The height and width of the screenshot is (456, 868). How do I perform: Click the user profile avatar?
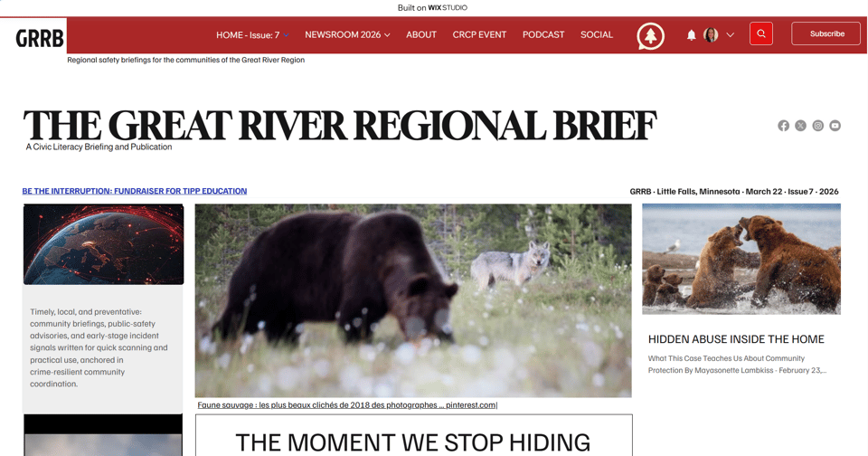coord(711,35)
